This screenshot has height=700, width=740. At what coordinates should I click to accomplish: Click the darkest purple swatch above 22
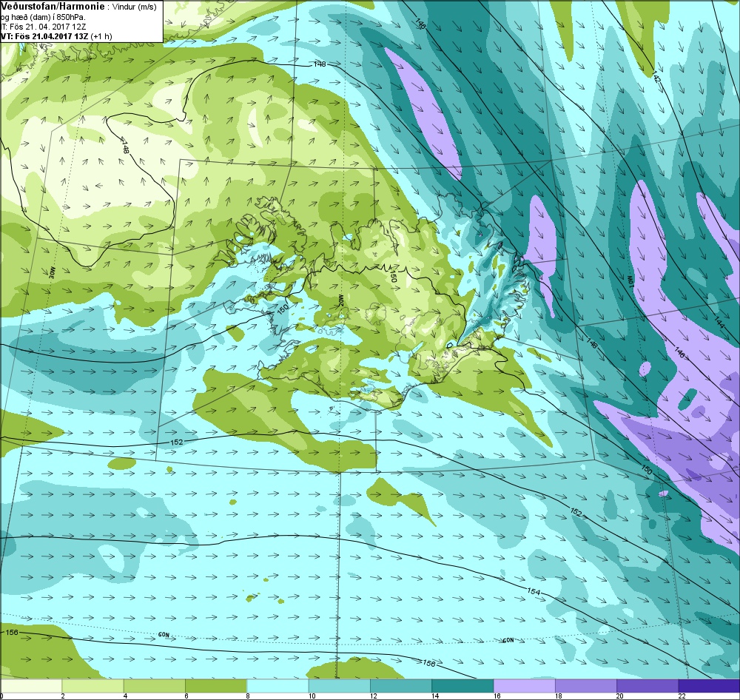coord(709,685)
